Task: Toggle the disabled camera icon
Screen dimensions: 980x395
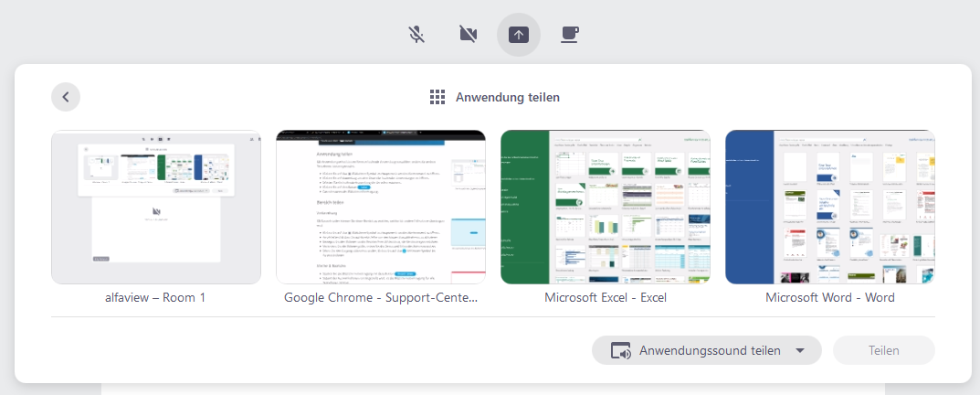Action: click(x=468, y=35)
